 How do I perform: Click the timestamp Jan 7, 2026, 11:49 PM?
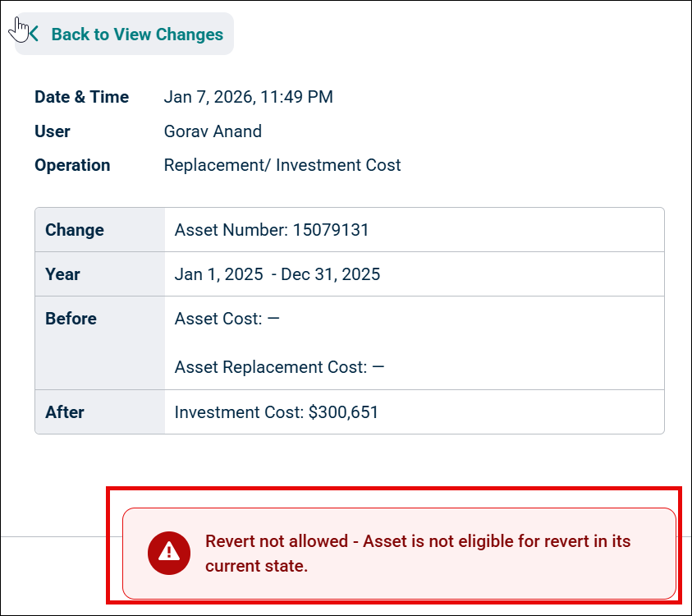click(249, 97)
